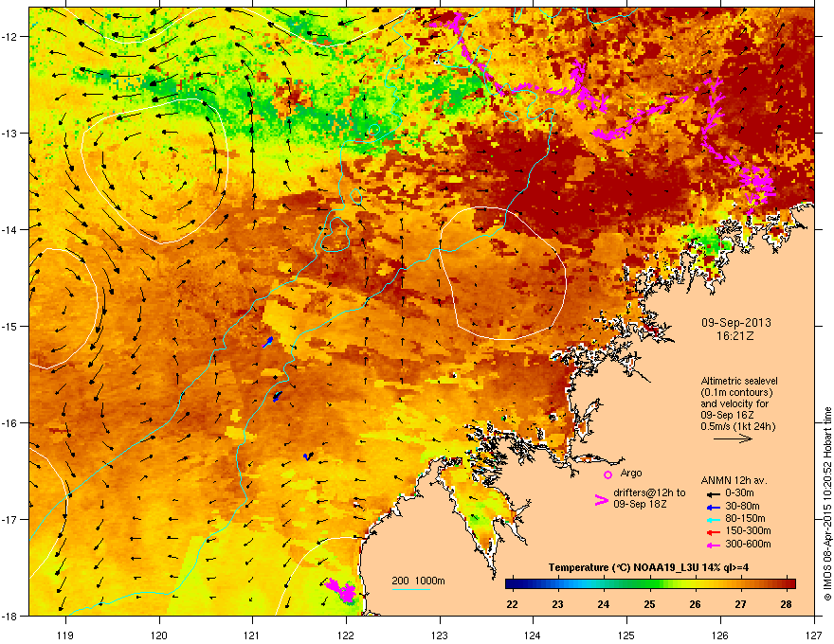This screenshot has width=834, height=644.
Task: Click the longitude axis label 122
Action: (346, 635)
